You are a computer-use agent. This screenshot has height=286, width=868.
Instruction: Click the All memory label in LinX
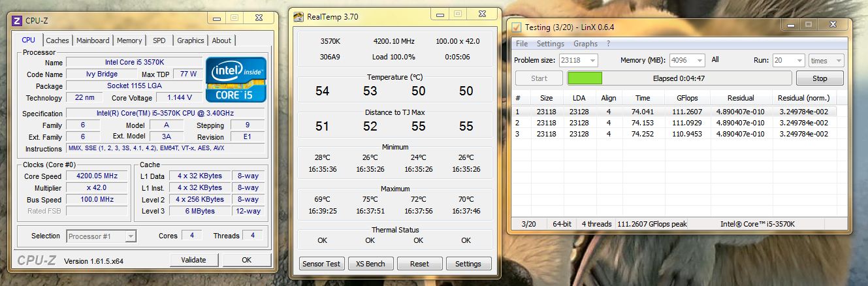click(x=715, y=60)
